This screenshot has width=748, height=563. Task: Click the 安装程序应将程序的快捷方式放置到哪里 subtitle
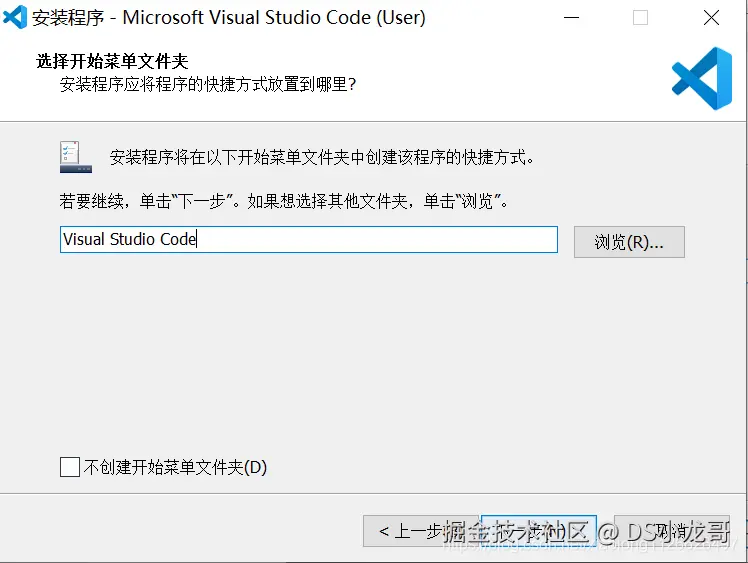[x=208, y=85]
